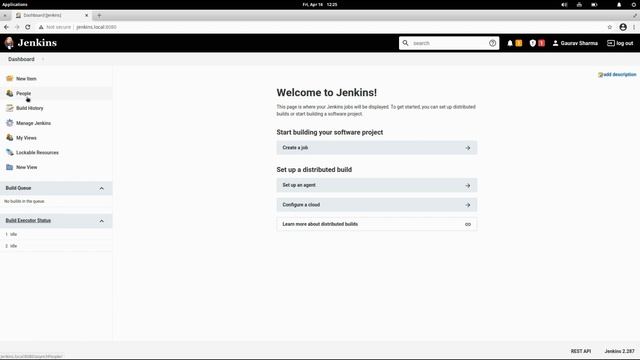Image resolution: width=640 pixels, height=360 pixels.
Task: Open the People page
Action: 24,93
